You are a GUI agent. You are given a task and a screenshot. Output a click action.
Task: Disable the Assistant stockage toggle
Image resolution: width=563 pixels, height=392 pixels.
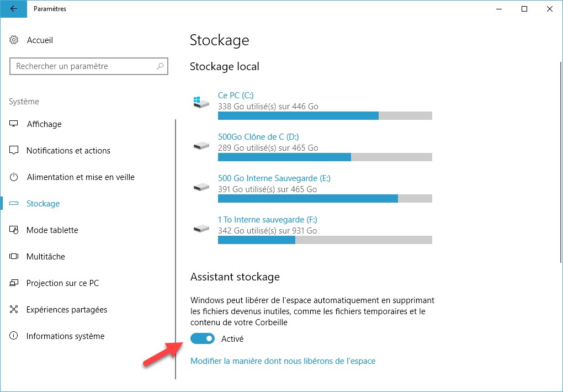(202, 338)
